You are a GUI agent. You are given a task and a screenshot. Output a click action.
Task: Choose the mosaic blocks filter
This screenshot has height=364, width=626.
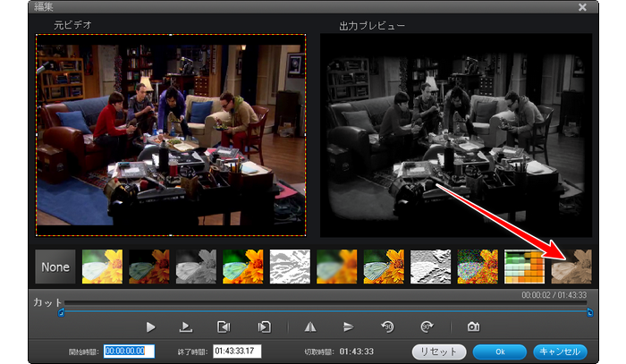coord(523,267)
